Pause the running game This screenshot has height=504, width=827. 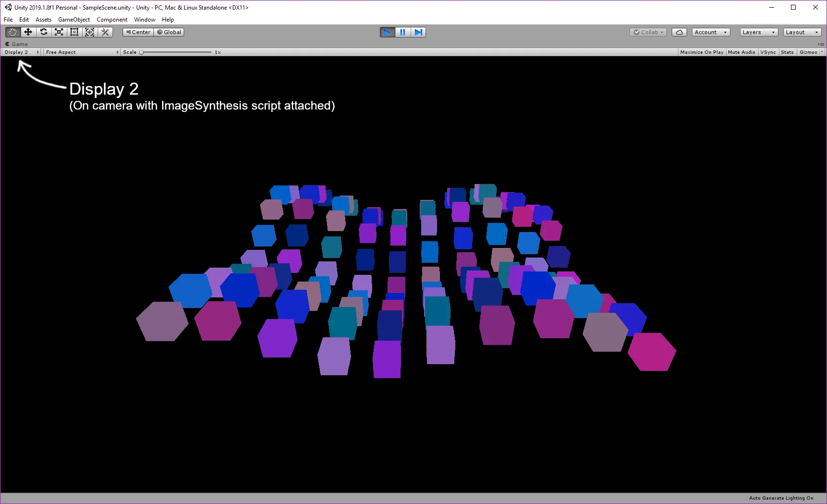coord(402,32)
